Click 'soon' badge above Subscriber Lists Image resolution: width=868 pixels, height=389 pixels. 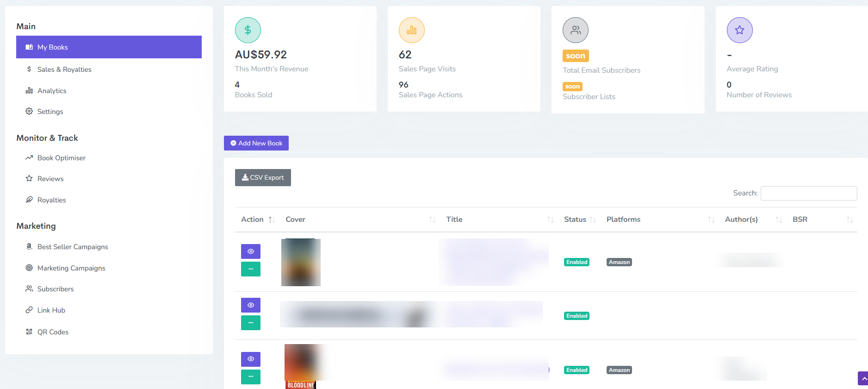pyautogui.click(x=572, y=87)
